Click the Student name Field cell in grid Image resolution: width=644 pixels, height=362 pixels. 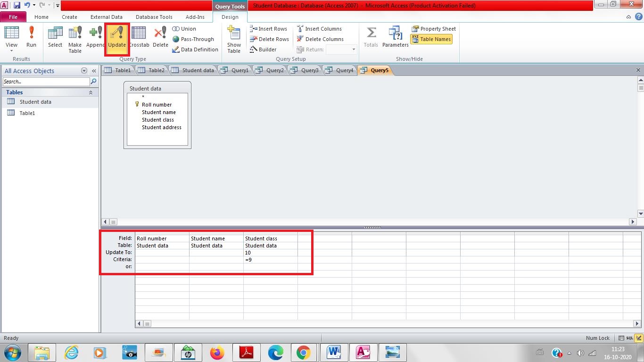(216, 239)
